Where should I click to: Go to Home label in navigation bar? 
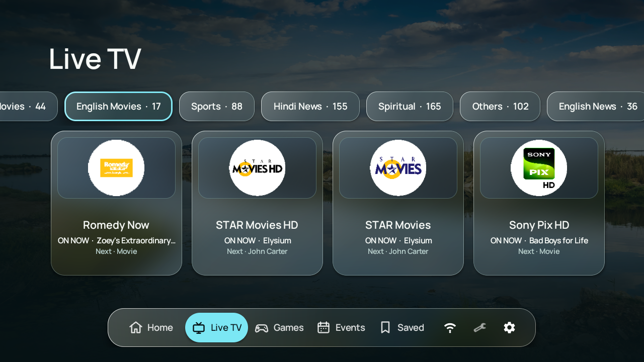(x=160, y=328)
